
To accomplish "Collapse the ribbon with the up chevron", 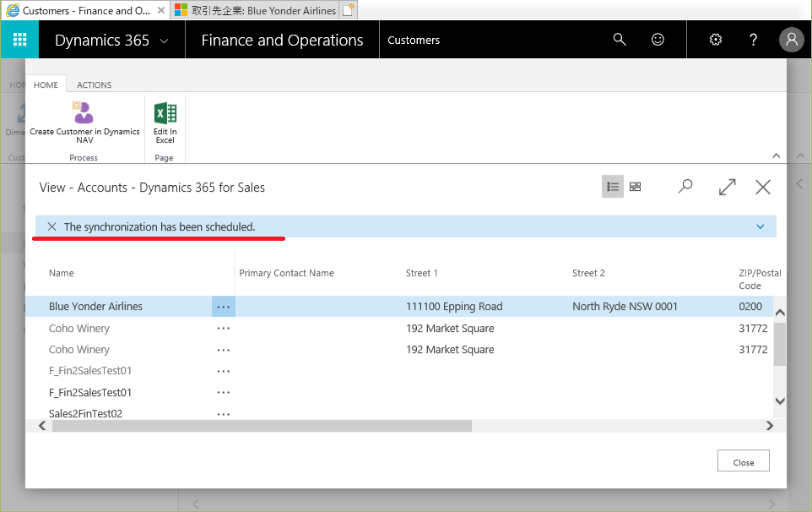I will coord(777,155).
